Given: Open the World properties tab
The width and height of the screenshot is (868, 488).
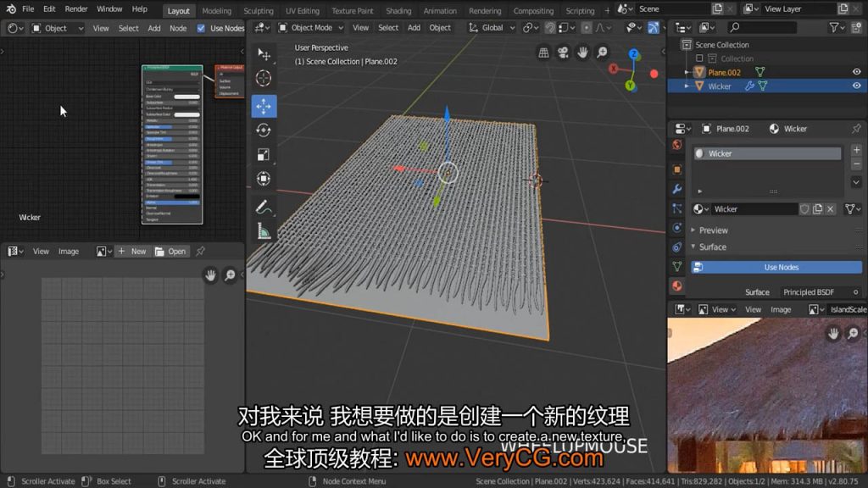Looking at the screenshot, I should [x=677, y=145].
